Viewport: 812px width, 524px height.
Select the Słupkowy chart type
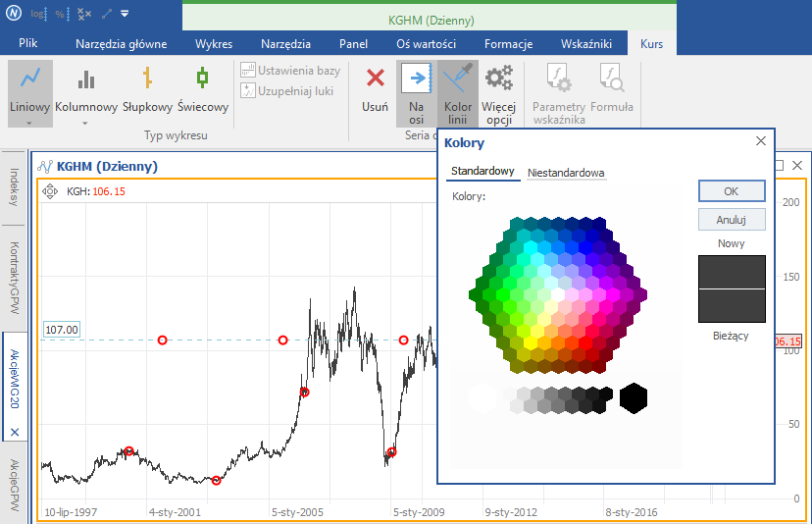[147, 88]
